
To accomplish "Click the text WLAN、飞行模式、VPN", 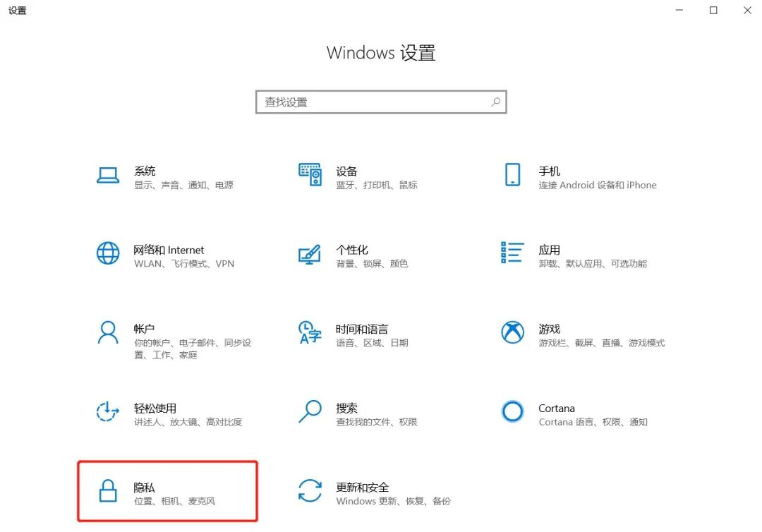I will (x=184, y=264).
